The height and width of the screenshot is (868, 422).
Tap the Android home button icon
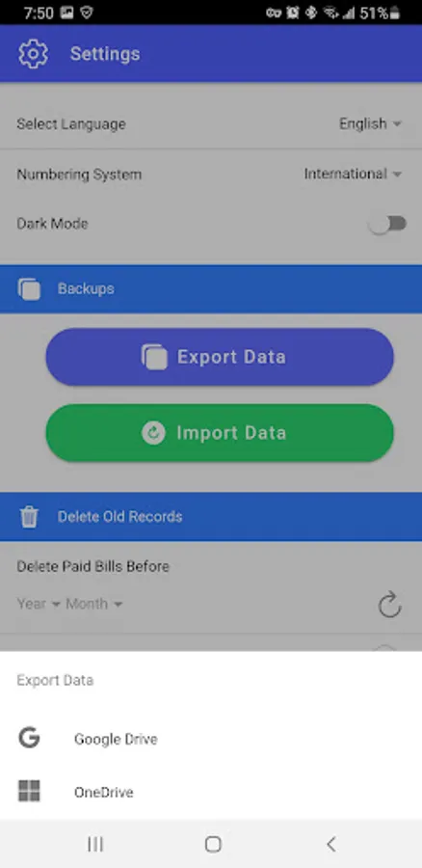point(213,844)
